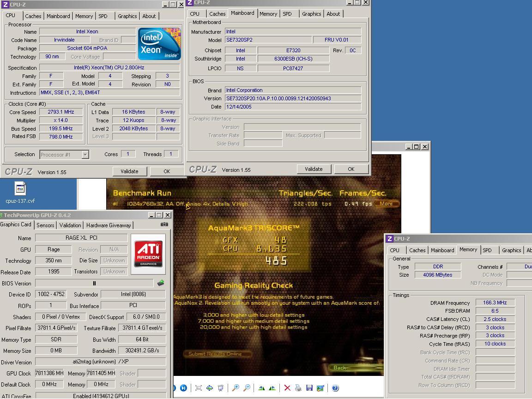
Task: Click the edit image icon next to save
Action: 320,388
